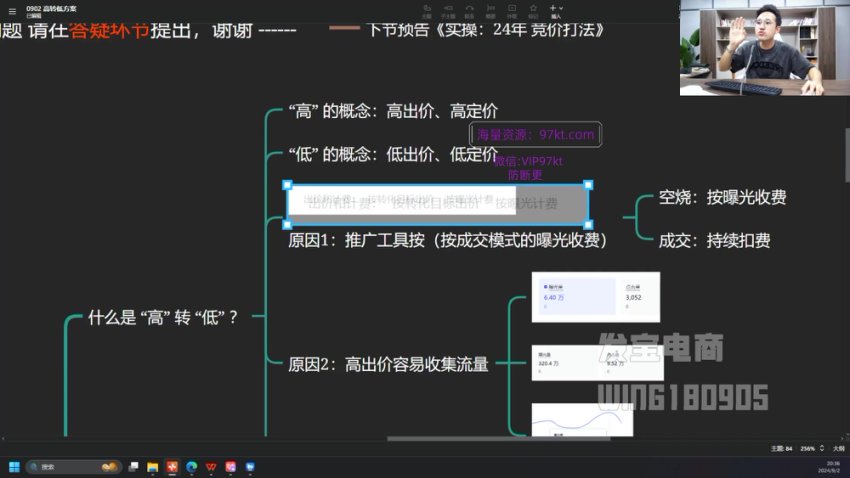Open the Windows Start menu
Screen dimensions: 850x478
14,466
